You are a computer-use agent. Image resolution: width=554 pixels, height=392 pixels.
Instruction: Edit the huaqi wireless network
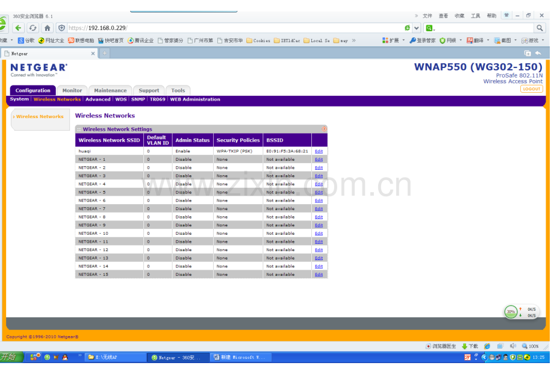tap(319, 151)
